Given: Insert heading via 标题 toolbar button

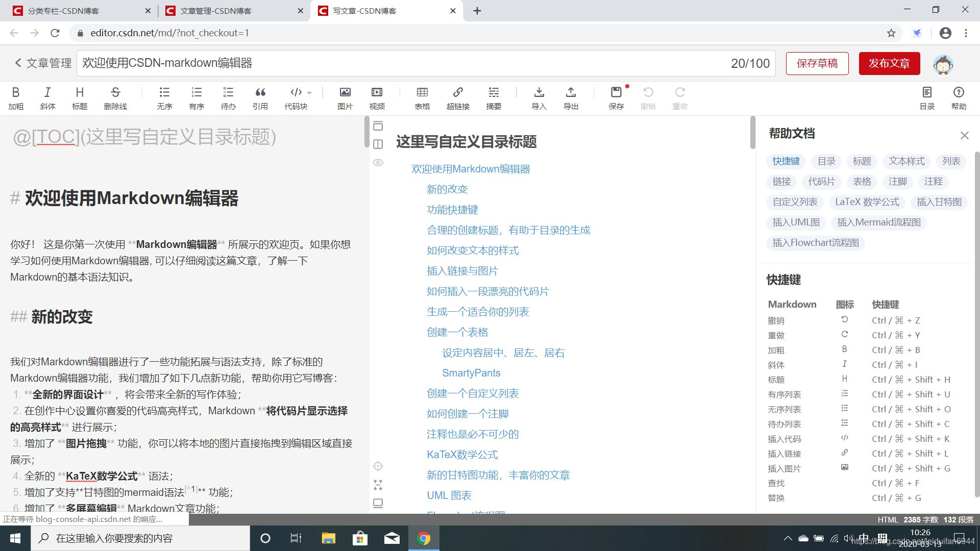Looking at the screenshot, I should 80,98.
